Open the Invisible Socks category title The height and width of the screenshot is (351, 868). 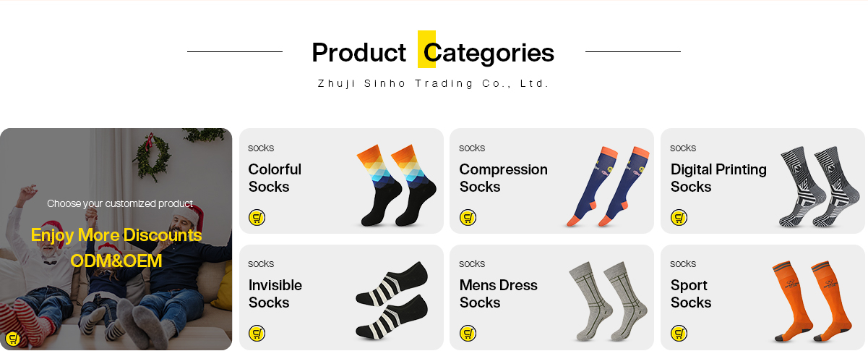275,294
